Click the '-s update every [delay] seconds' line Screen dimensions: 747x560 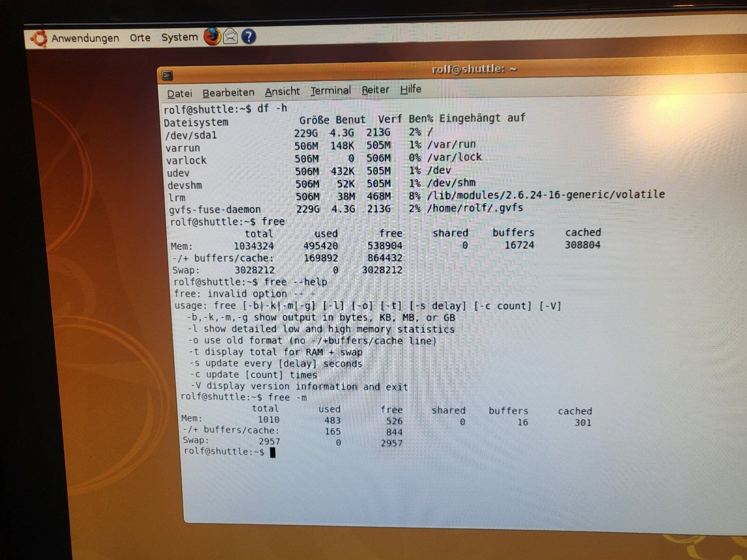coord(276,364)
